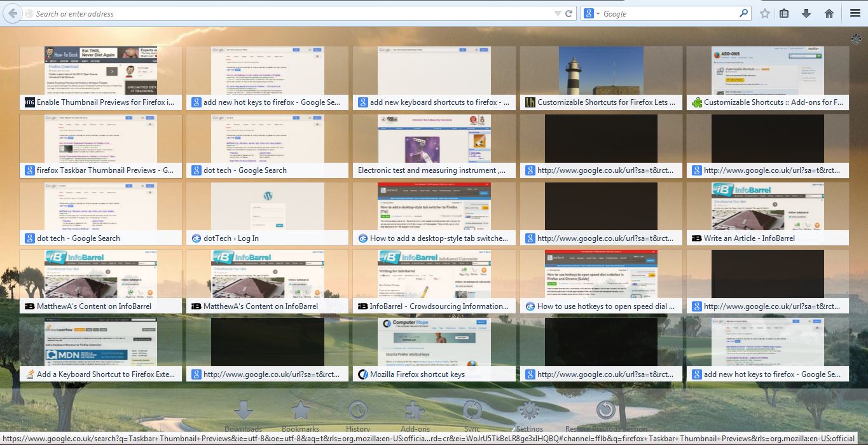Open Settings from the bottom launcher bar

[x=529, y=416]
